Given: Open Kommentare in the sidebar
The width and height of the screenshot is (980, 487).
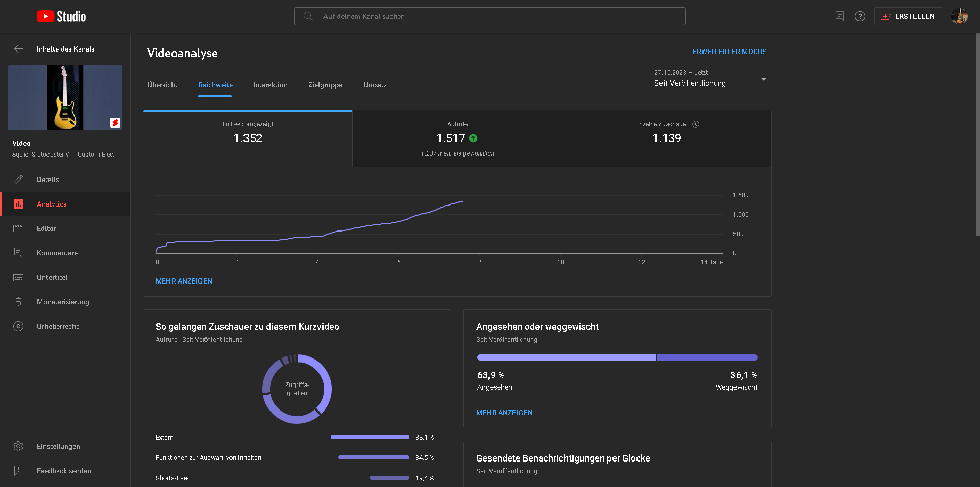Looking at the screenshot, I should tap(57, 253).
